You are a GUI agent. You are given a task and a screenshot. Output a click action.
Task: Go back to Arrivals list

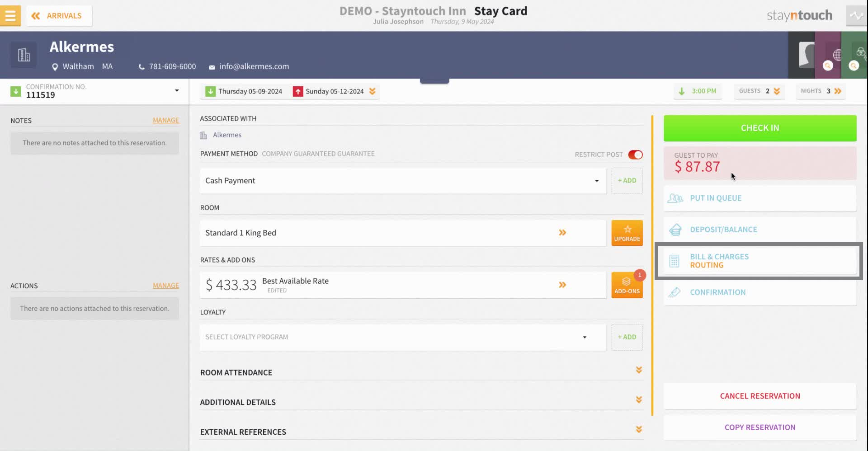coord(59,16)
